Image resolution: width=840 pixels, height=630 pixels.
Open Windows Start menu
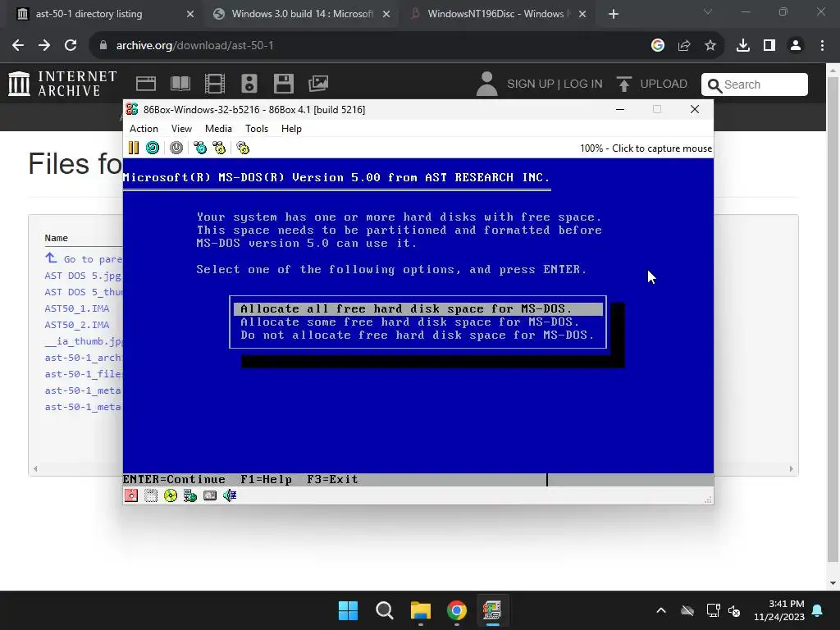[x=348, y=610]
